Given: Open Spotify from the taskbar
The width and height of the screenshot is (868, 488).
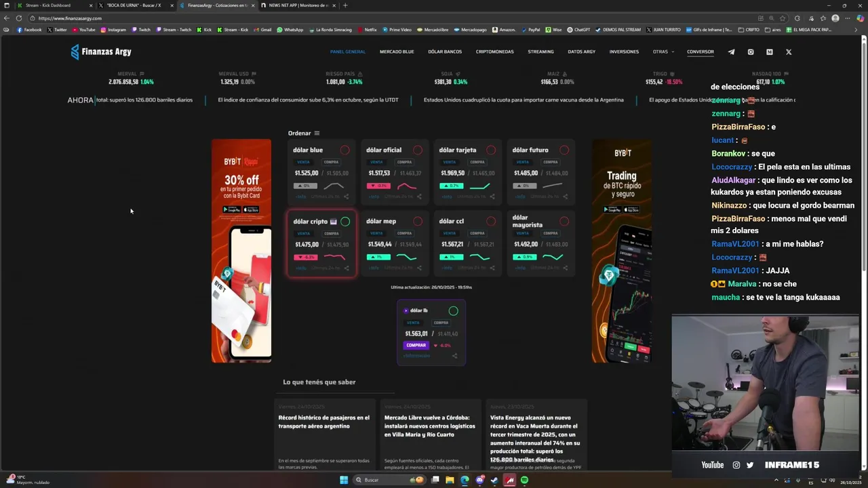Looking at the screenshot, I should click(524, 480).
